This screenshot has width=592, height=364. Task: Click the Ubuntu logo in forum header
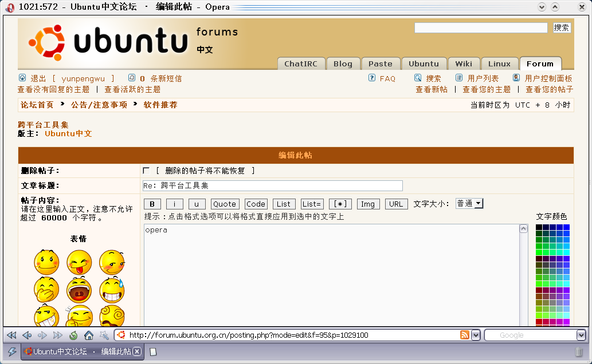pyautogui.click(x=108, y=42)
